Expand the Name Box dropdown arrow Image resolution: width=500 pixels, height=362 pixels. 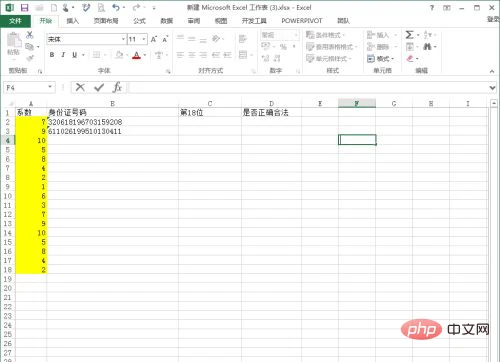(x=50, y=87)
